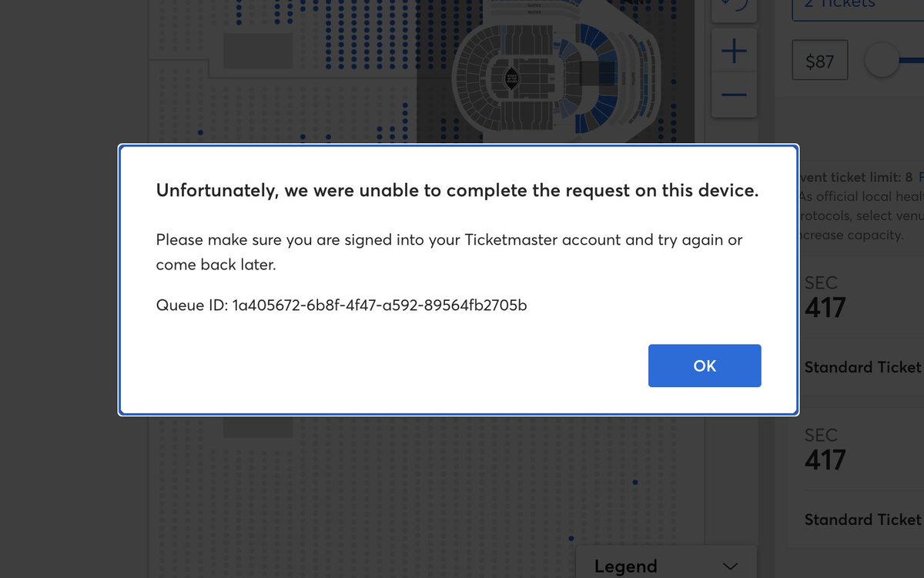The height and width of the screenshot is (578, 924).
Task: Click the $87 minimum price field
Action: coord(820,61)
